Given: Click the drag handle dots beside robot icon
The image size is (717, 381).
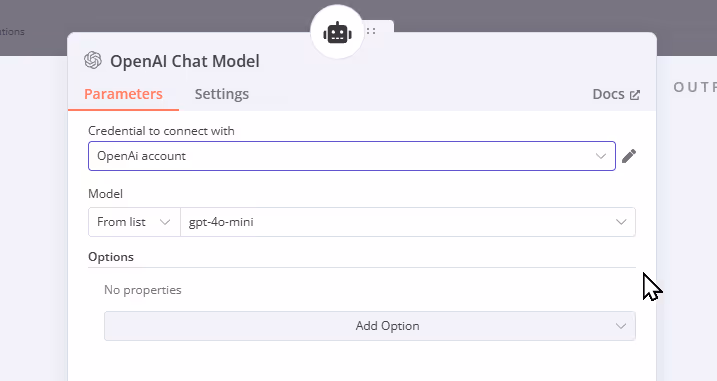Looking at the screenshot, I should pos(371,31).
